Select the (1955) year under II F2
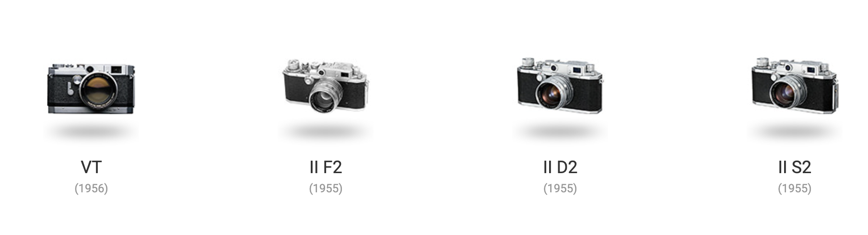 326,188
